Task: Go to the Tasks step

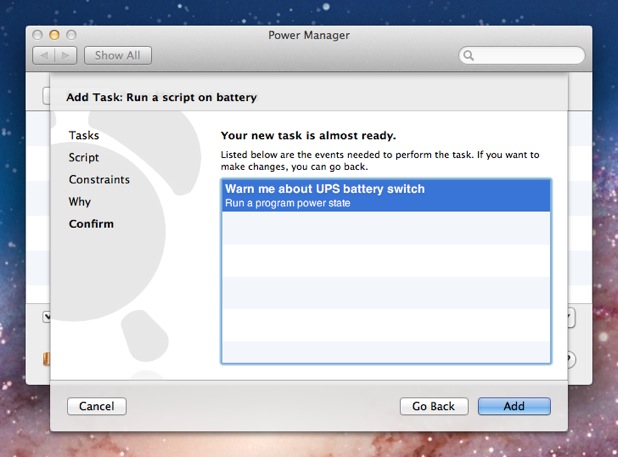Action: pos(83,135)
